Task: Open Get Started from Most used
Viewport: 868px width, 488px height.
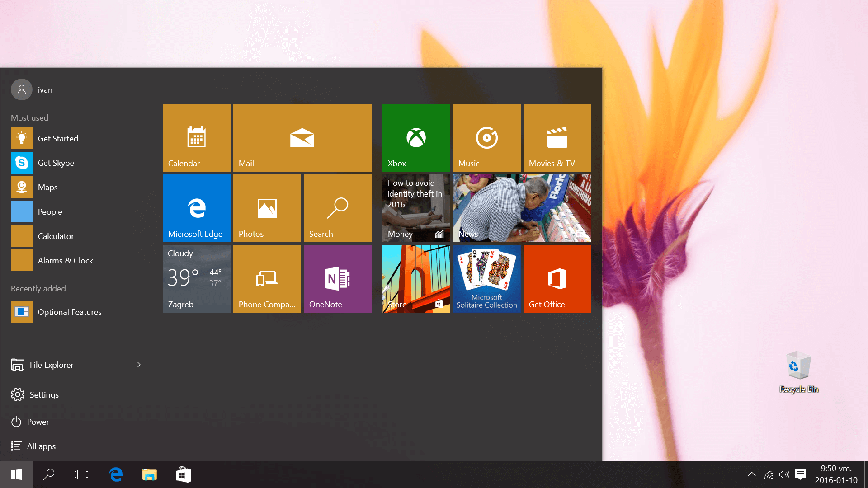Action: click(x=77, y=138)
